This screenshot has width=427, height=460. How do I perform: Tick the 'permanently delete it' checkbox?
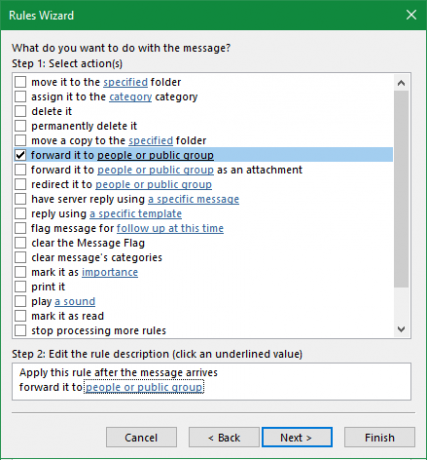coord(20,126)
